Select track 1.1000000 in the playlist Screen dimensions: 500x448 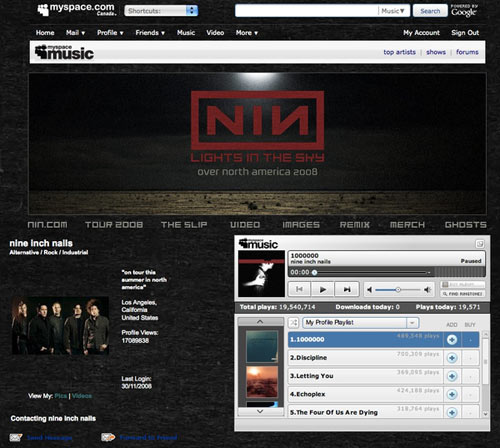point(366,339)
